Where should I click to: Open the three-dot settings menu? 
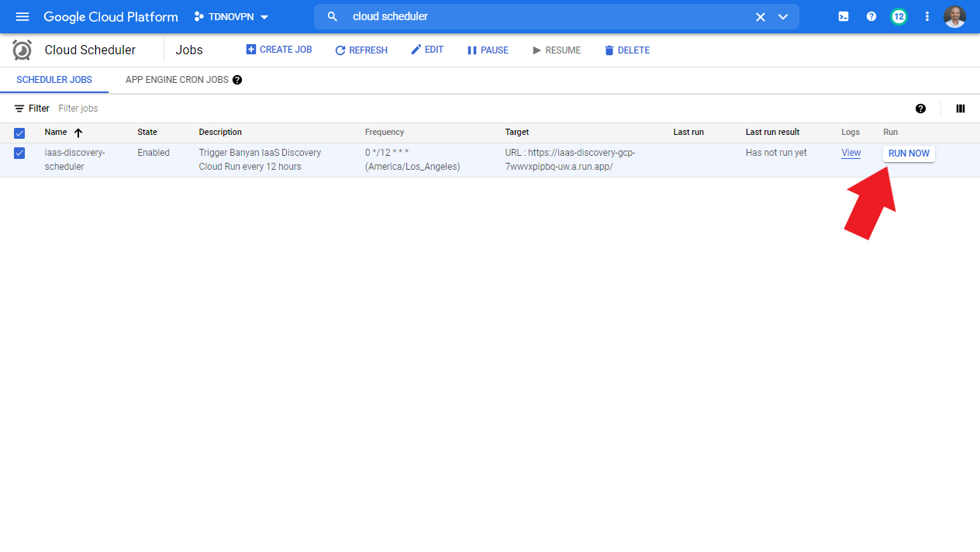click(927, 16)
